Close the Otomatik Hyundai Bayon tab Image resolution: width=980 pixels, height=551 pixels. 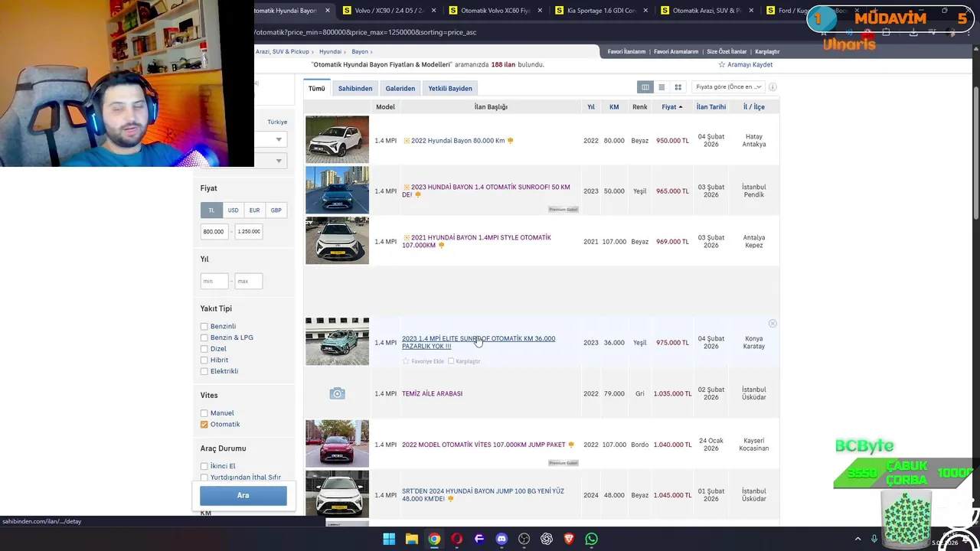pyautogui.click(x=328, y=11)
